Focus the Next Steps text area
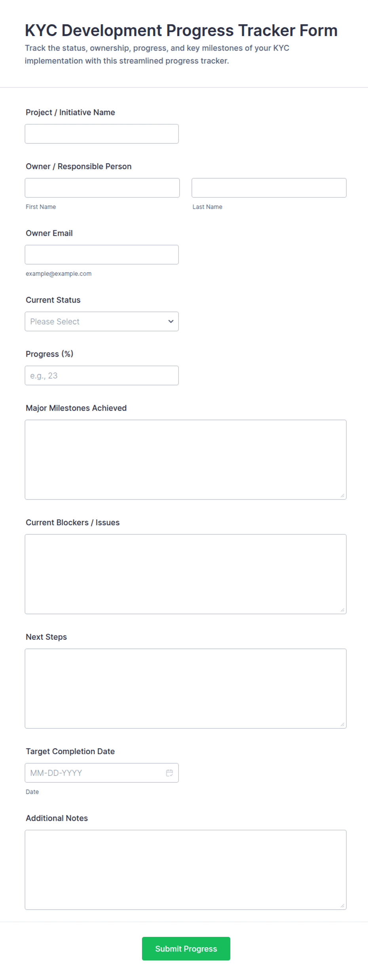The height and width of the screenshot is (980, 368). click(186, 688)
